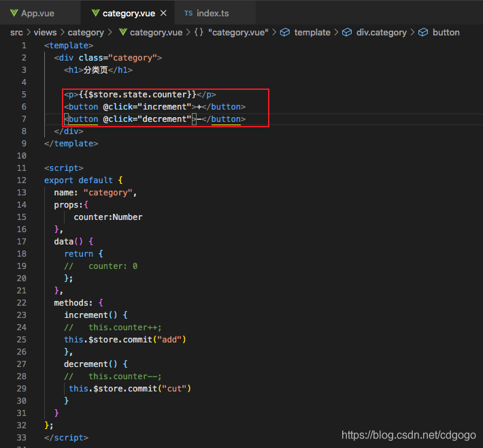Open the template breadcrumb
Image resolution: width=483 pixels, height=448 pixels.
pos(312,33)
